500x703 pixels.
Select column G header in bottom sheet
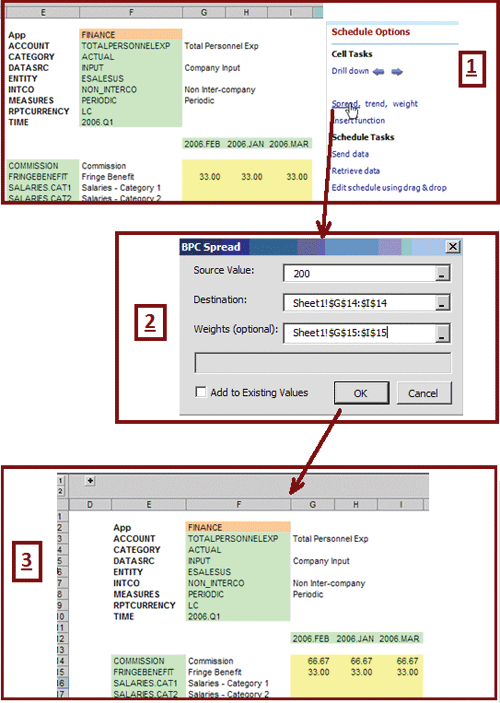coord(313,505)
